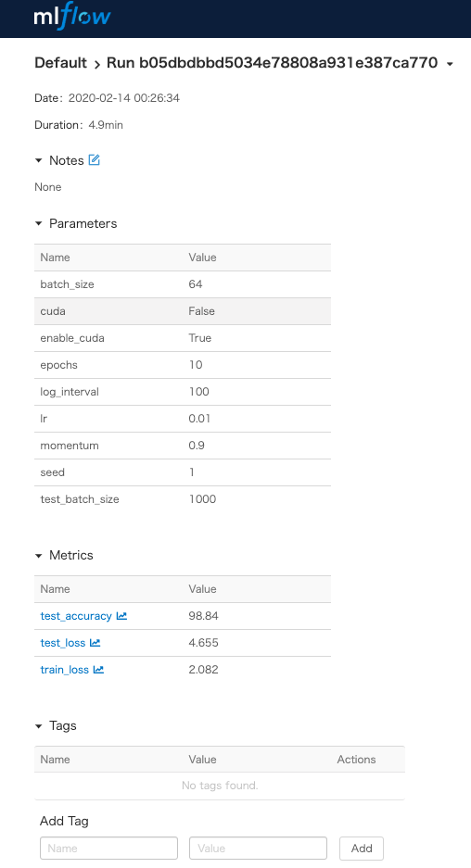Viewport: 471px width, 868px height.
Task: Open the train_loss chart icon
Action: tap(98, 669)
